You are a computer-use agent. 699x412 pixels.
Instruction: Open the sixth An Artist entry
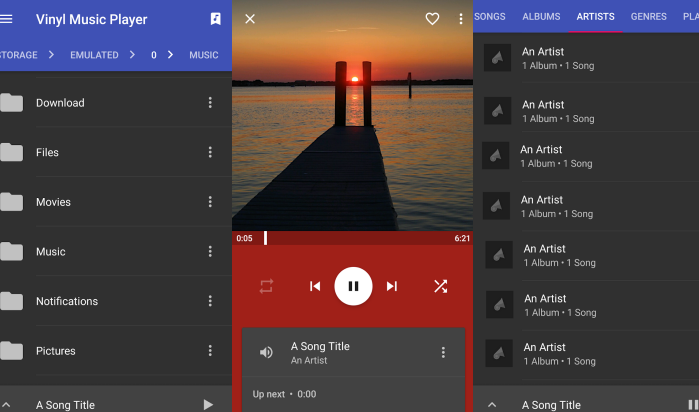(586, 305)
